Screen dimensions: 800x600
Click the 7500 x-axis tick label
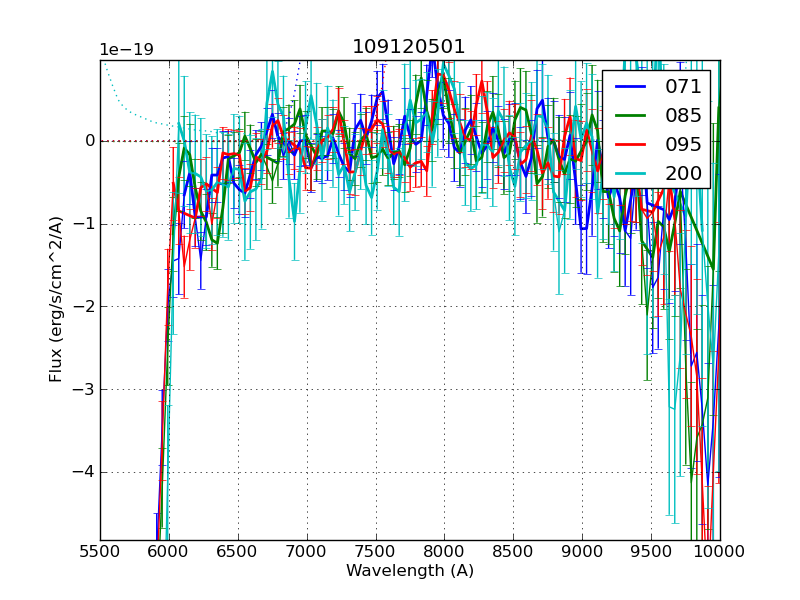pyautogui.click(x=376, y=551)
